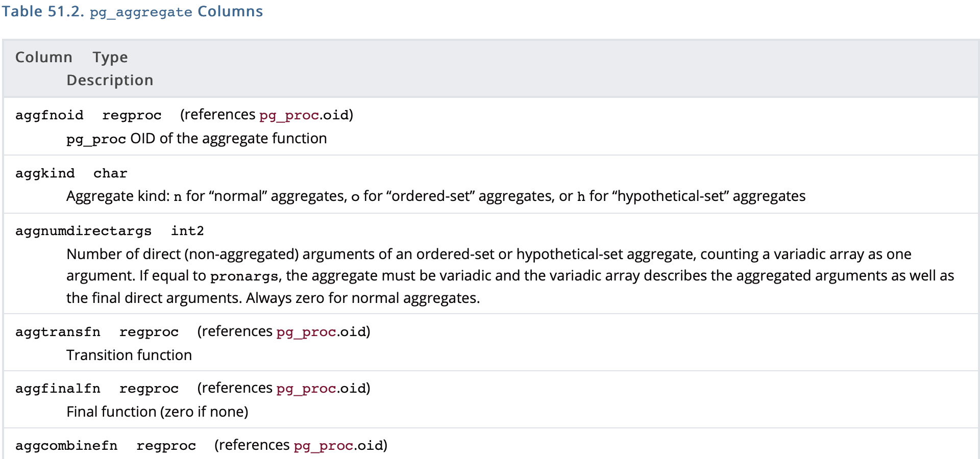Click the int2 type of aggnumdirectargs
This screenshot has height=459, width=980.
pyautogui.click(x=187, y=231)
